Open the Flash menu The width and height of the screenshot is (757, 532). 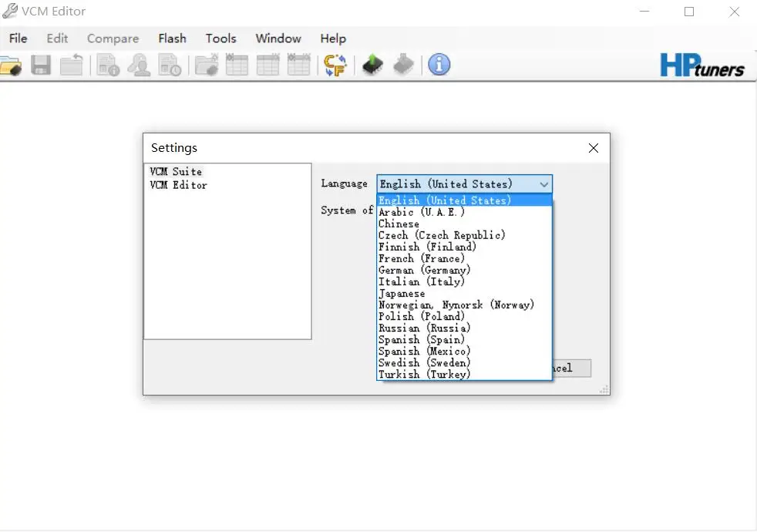(172, 39)
